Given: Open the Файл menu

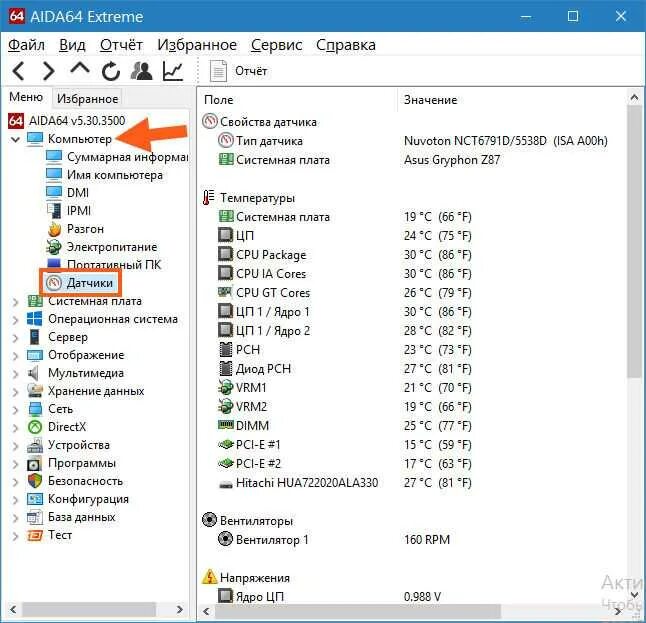Looking at the screenshot, I should (26, 44).
